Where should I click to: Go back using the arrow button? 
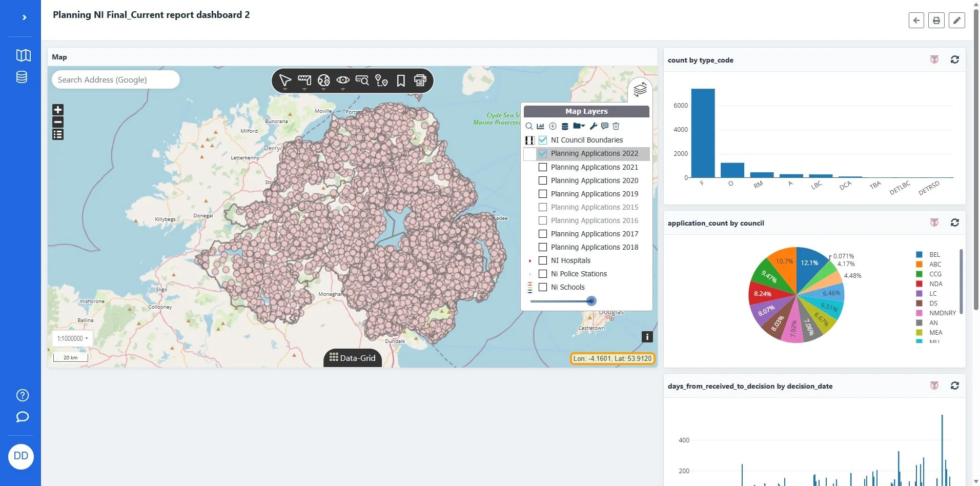916,21
